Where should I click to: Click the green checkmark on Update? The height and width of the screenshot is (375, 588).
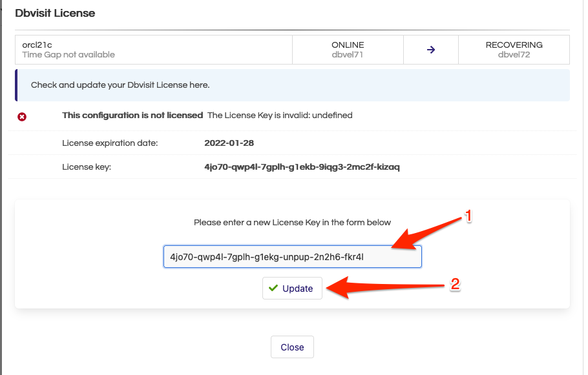coord(273,288)
